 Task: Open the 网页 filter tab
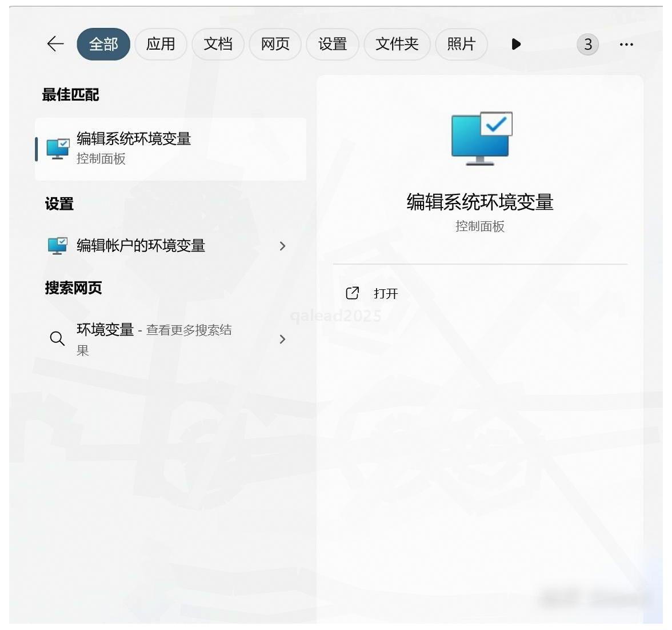275,44
